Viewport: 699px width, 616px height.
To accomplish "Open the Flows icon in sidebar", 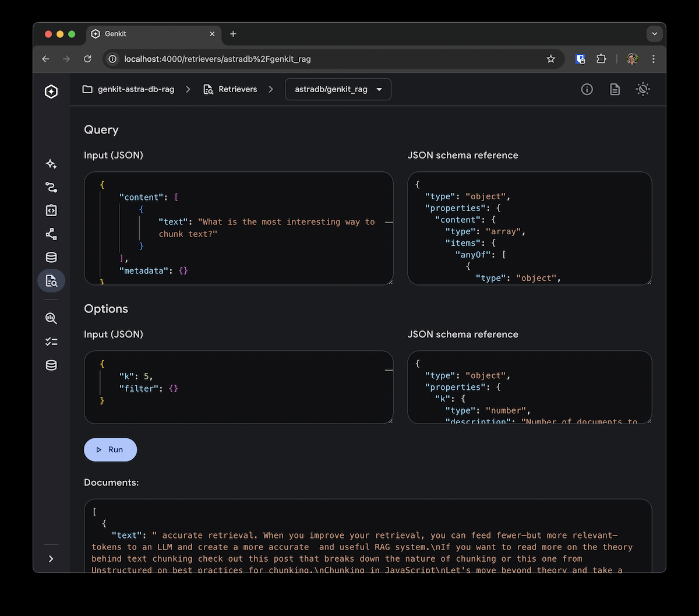I will [x=51, y=187].
